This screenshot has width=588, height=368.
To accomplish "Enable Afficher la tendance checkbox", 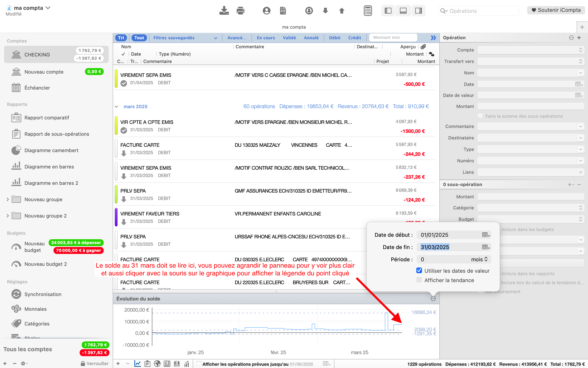I will pos(419,280).
